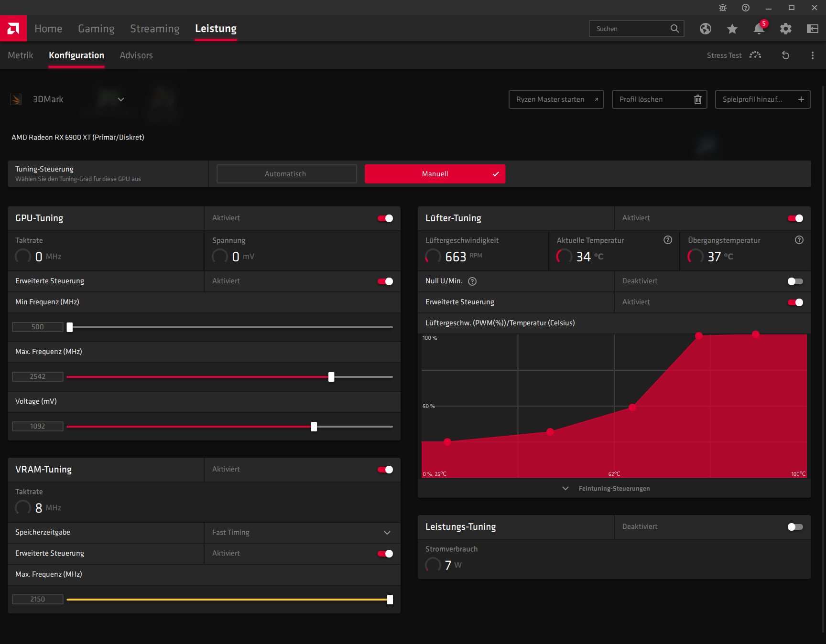Select the Leistung tab
This screenshot has width=826, height=644.
pos(216,29)
